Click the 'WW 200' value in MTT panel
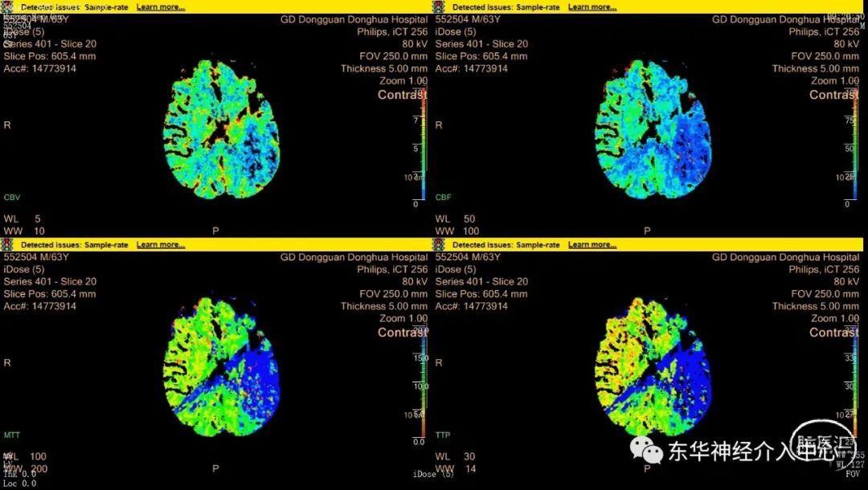 pos(26,469)
